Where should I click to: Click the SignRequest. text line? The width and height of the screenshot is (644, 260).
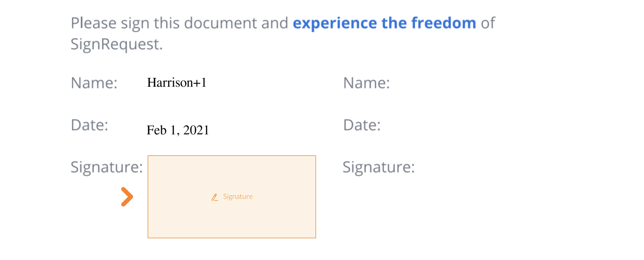(117, 44)
